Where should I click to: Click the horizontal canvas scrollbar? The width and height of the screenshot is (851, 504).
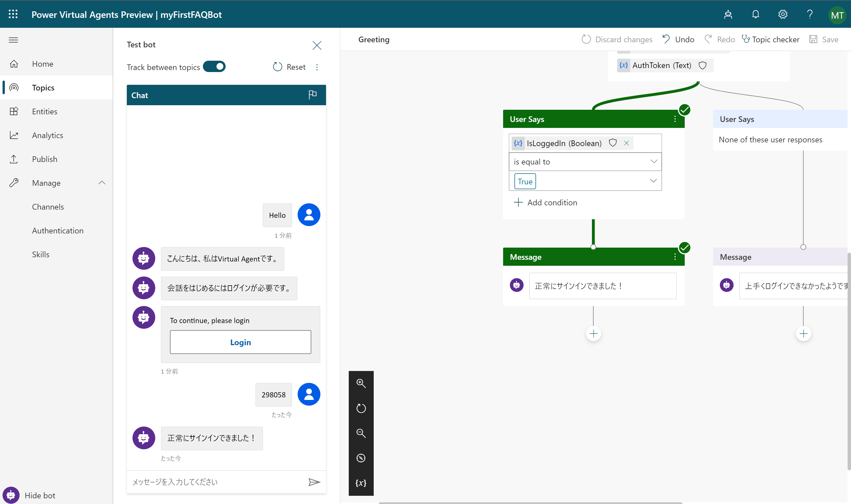coord(530,503)
